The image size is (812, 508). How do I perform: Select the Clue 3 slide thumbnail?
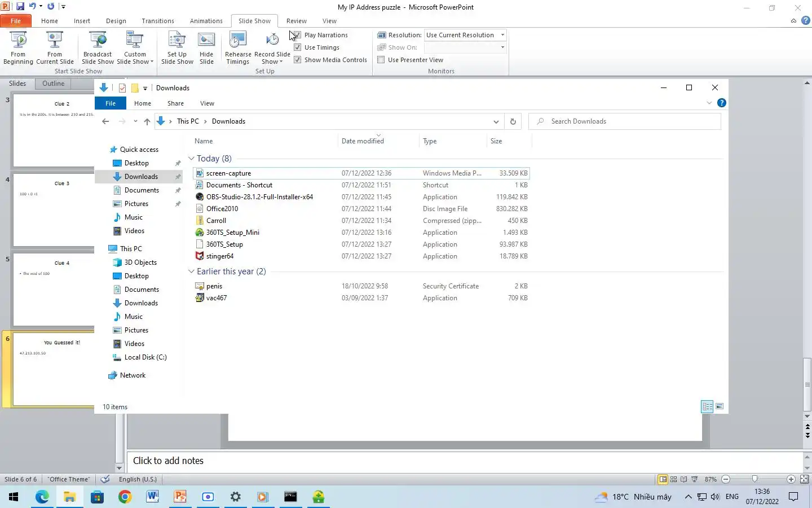click(x=54, y=210)
